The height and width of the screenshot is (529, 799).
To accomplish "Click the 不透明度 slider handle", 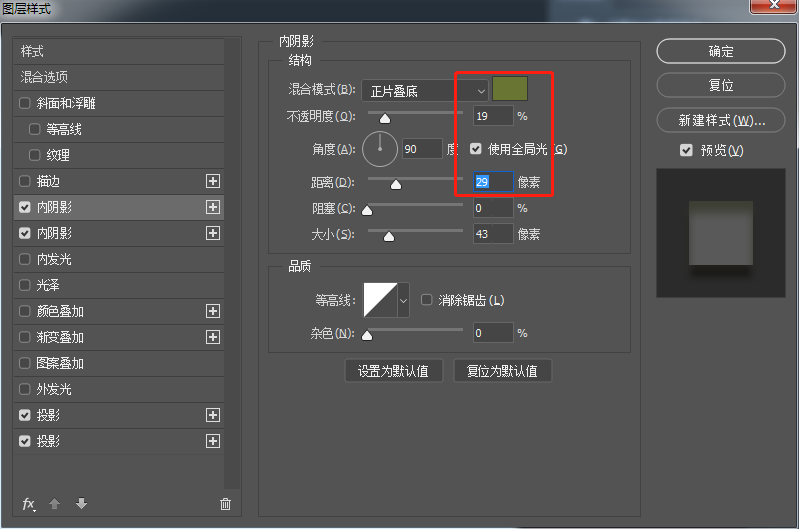I will [385, 119].
